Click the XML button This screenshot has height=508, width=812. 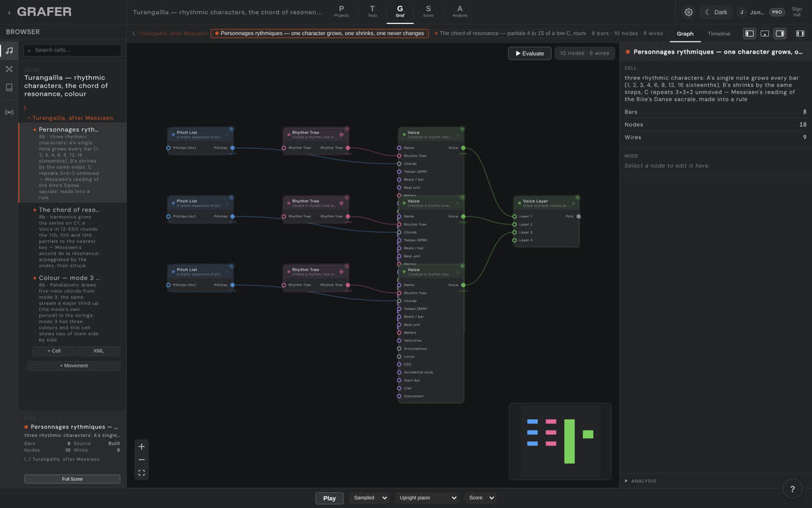click(x=98, y=351)
